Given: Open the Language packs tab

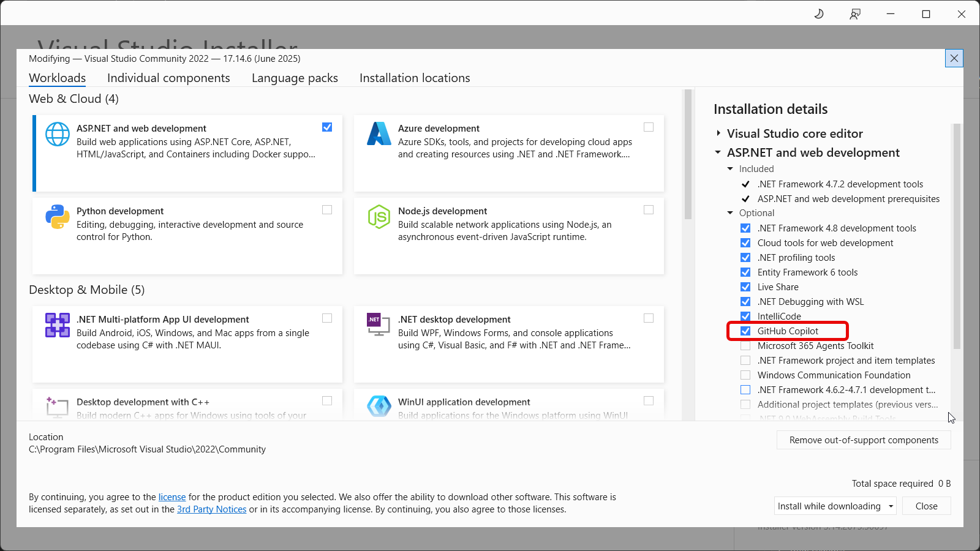Looking at the screenshot, I should coord(295,78).
